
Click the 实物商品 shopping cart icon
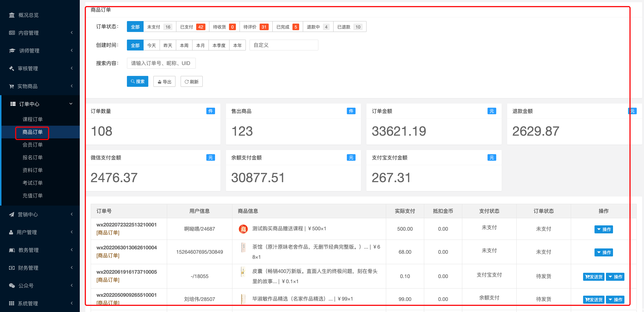click(x=11, y=86)
